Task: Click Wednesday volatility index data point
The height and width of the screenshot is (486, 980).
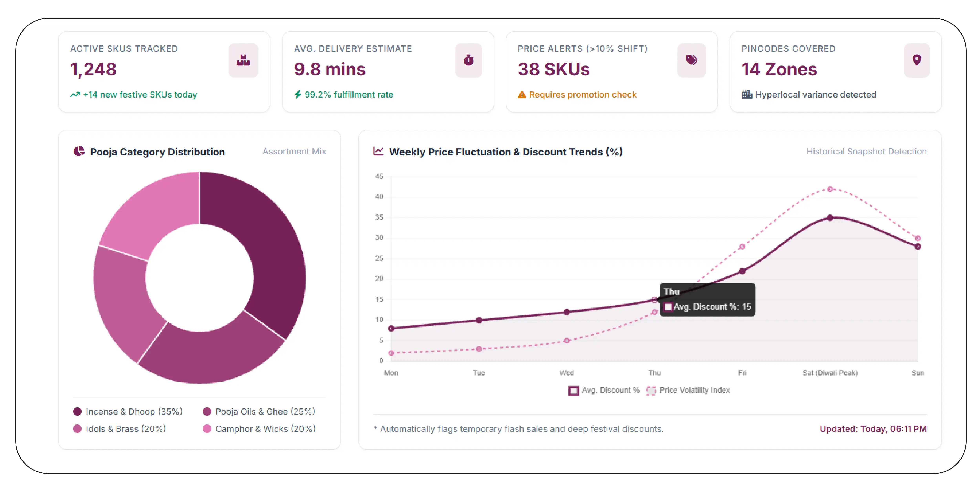Action: [567, 341]
